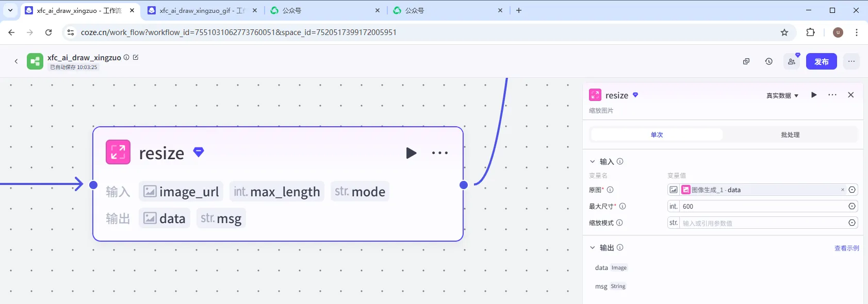
Task: Go back in the browser
Action: point(11,32)
